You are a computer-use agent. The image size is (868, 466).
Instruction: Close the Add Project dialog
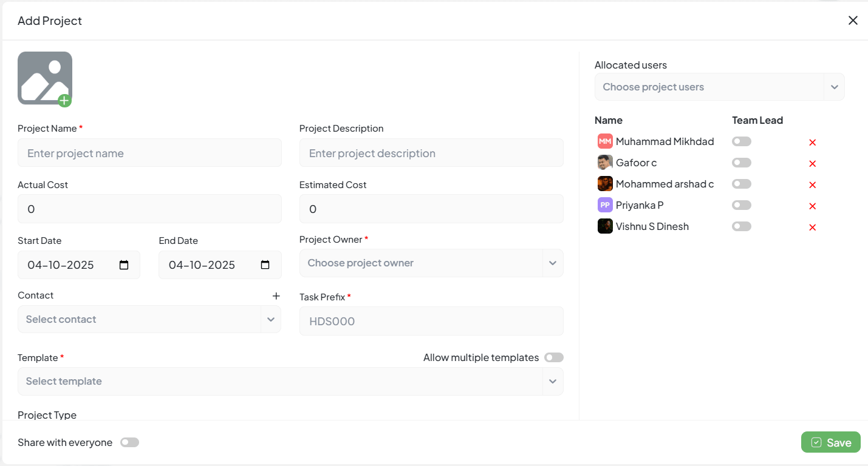(x=853, y=21)
